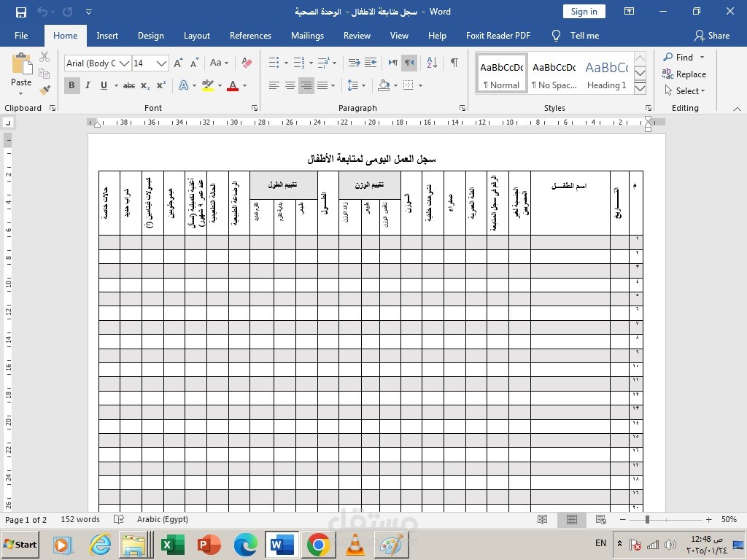Toggle Show/Hide paragraph marks
This screenshot has width=747, height=560.
454,63
